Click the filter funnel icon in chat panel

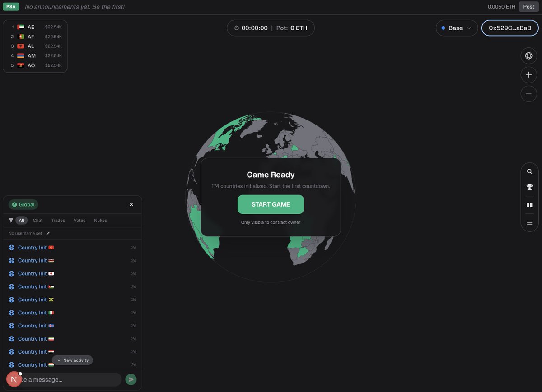coord(11,220)
